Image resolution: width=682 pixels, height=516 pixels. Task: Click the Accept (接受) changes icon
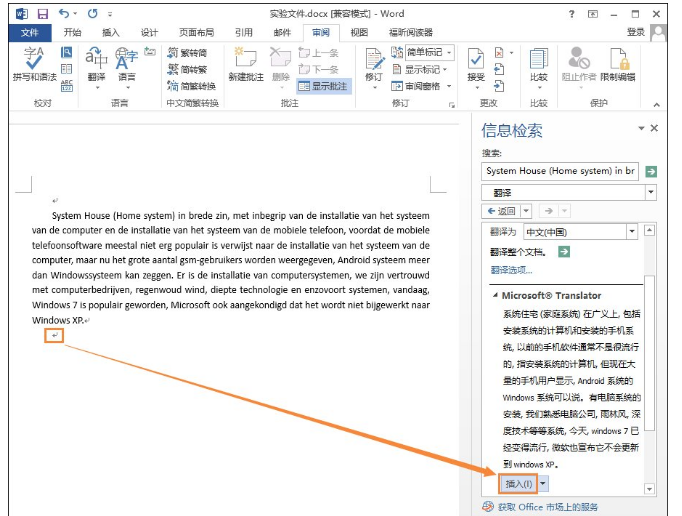(x=476, y=64)
